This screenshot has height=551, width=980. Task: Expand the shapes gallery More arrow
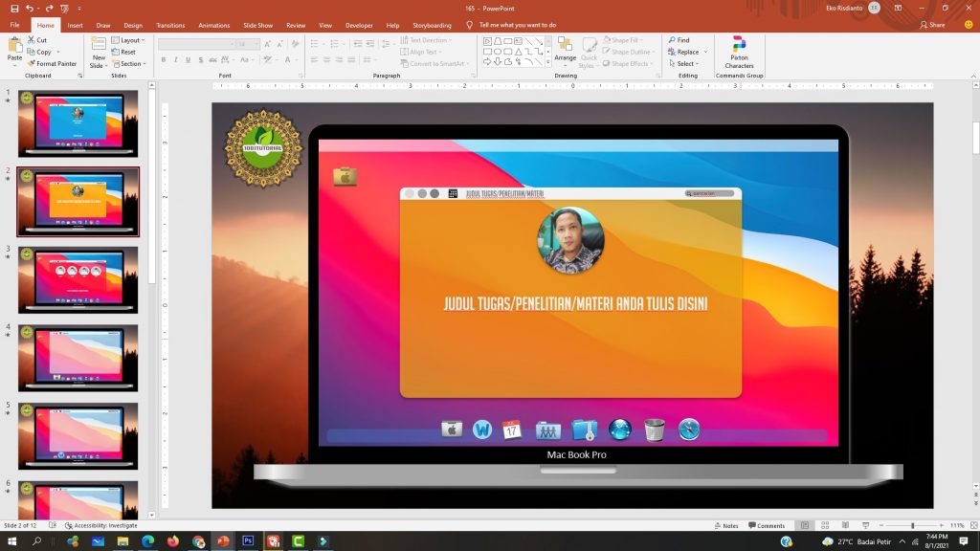pyautogui.click(x=548, y=62)
